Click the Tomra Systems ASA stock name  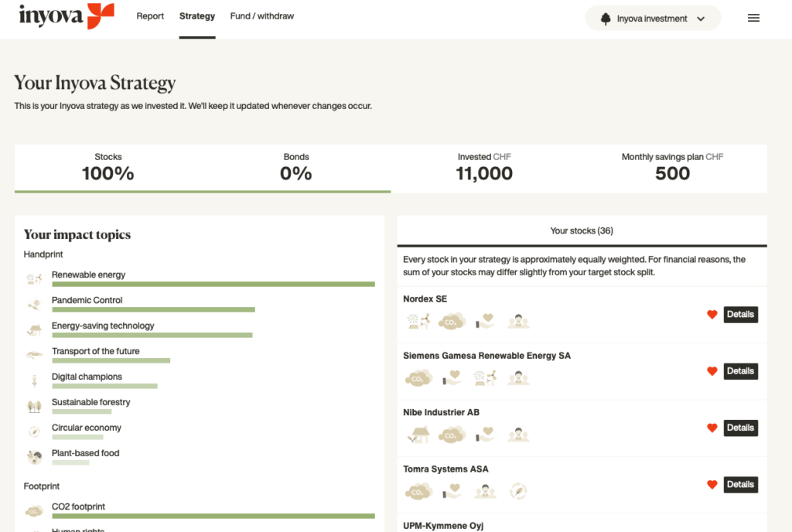click(x=445, y=469)
